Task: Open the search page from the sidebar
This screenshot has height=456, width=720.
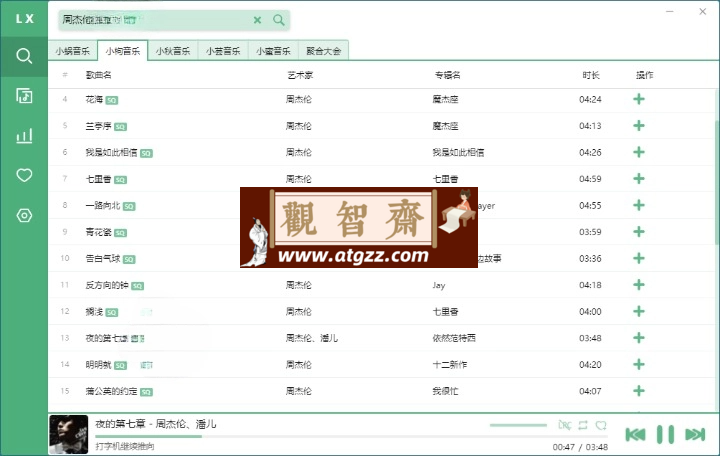Action: click(x=24, y=56)
